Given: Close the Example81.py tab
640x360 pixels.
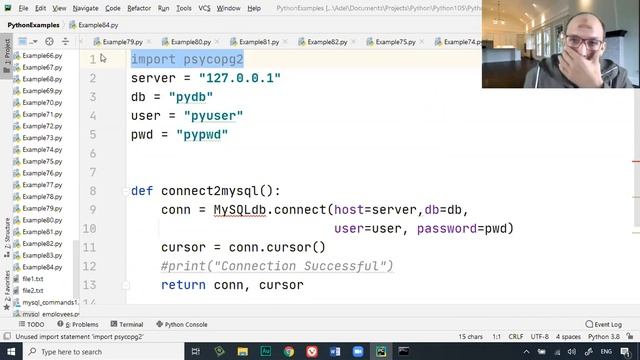Looking at the screenshot, I should point(285,42).
